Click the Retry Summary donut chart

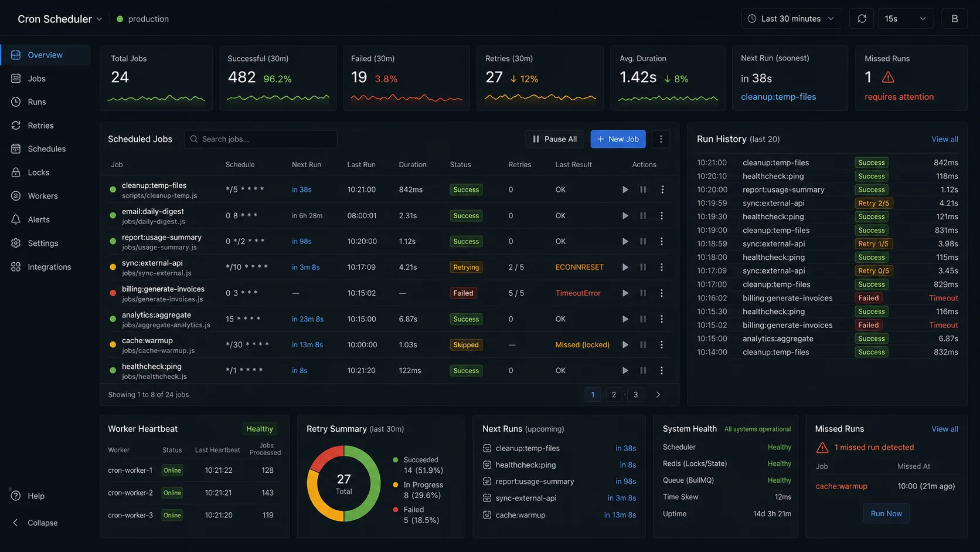[x=343, y=483]
